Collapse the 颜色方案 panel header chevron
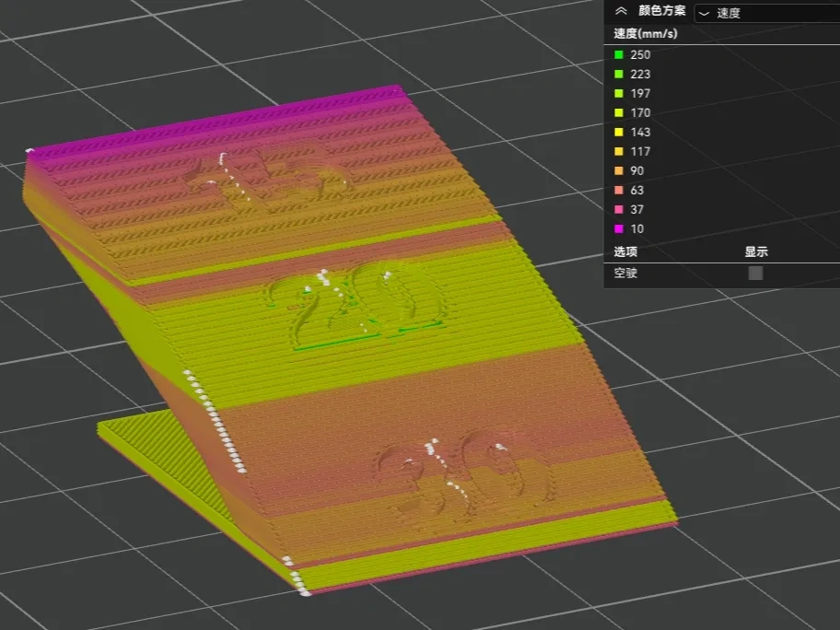 click(619, 11)
